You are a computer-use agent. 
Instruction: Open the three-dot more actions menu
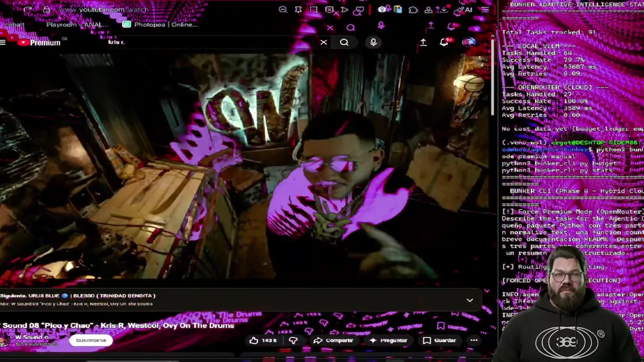(474, 340)
